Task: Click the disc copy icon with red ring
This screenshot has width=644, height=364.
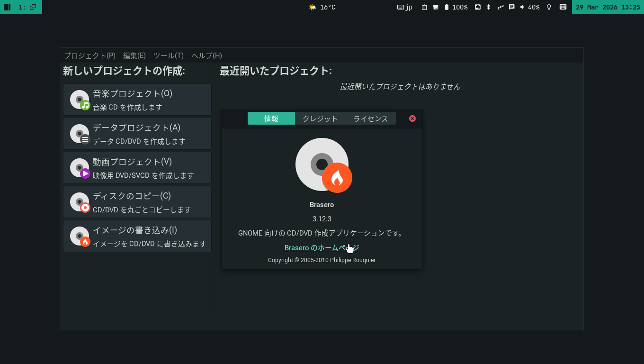Action: [x=80, y=202]
